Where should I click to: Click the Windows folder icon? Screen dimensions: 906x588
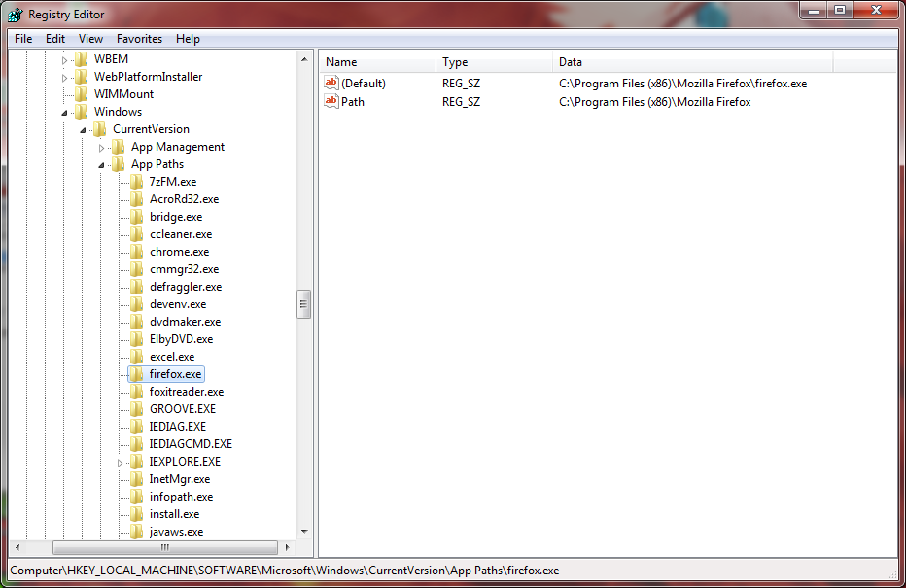pyautogui.click(x=82, y=112)
